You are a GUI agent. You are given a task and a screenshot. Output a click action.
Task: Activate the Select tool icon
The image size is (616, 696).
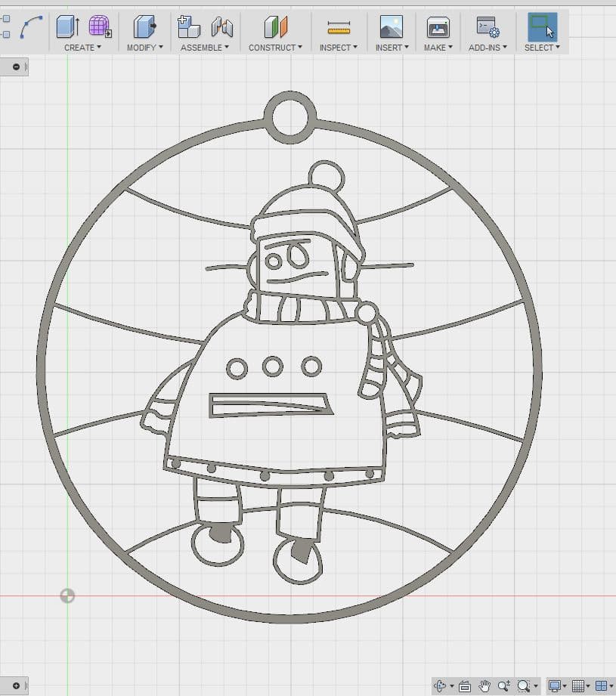click(x=542, y=27)
